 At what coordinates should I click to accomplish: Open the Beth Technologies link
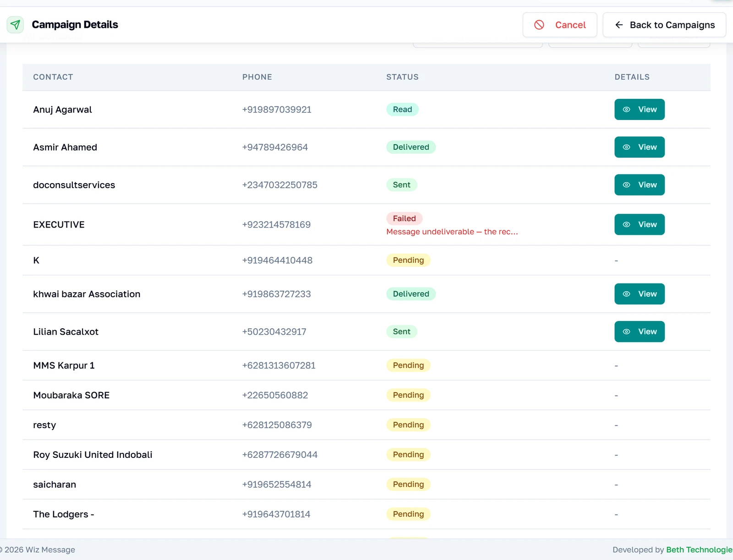click(x=699, y=549)
